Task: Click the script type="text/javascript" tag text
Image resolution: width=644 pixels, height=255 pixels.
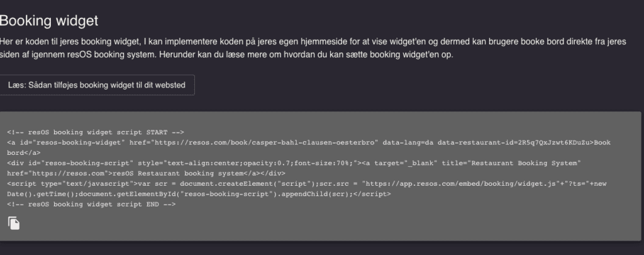Action: (69, 184)
